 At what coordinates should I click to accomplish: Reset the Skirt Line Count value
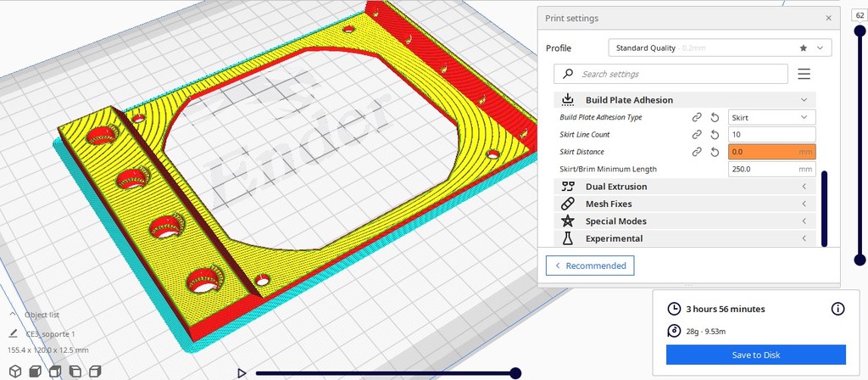tap(715, 135)
